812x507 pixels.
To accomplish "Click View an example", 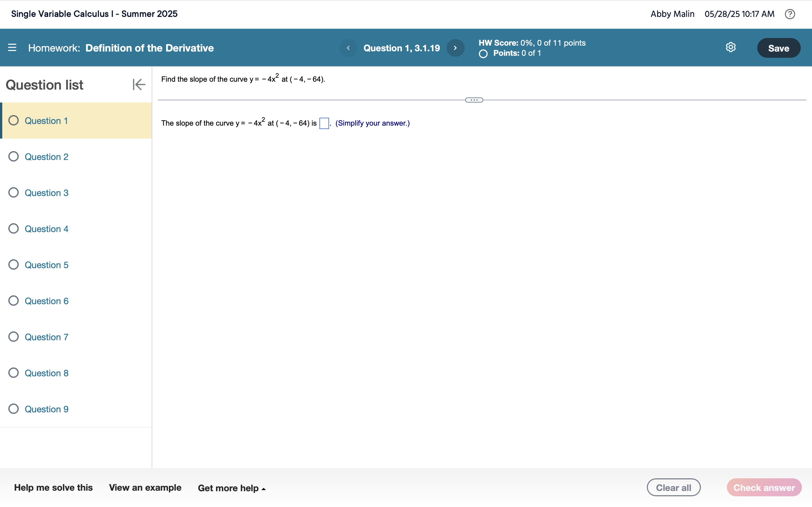I will 145,488.
